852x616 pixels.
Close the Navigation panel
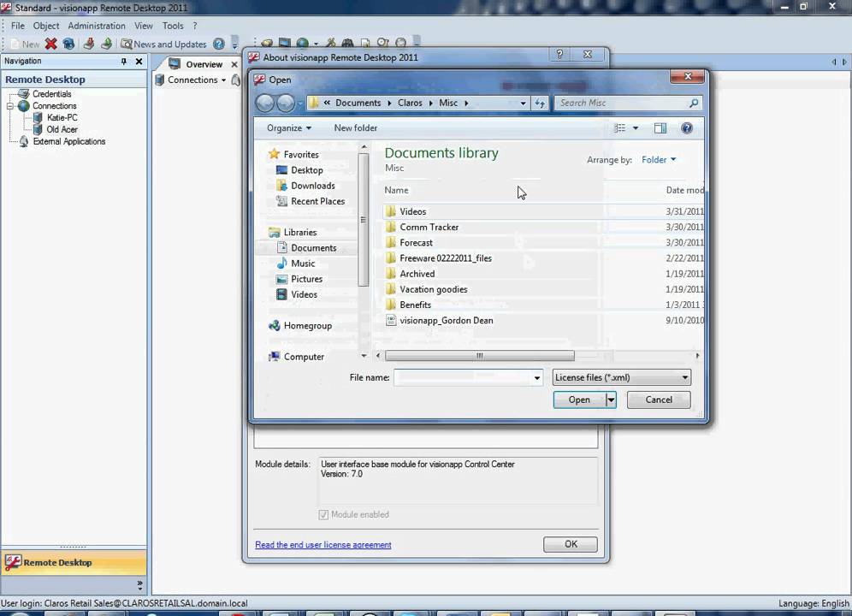pyautogui.click(x=139, y=62)
